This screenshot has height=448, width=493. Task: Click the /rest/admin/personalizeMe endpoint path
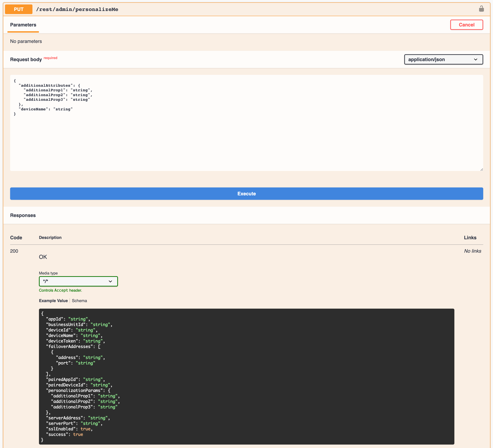(77, 9)
